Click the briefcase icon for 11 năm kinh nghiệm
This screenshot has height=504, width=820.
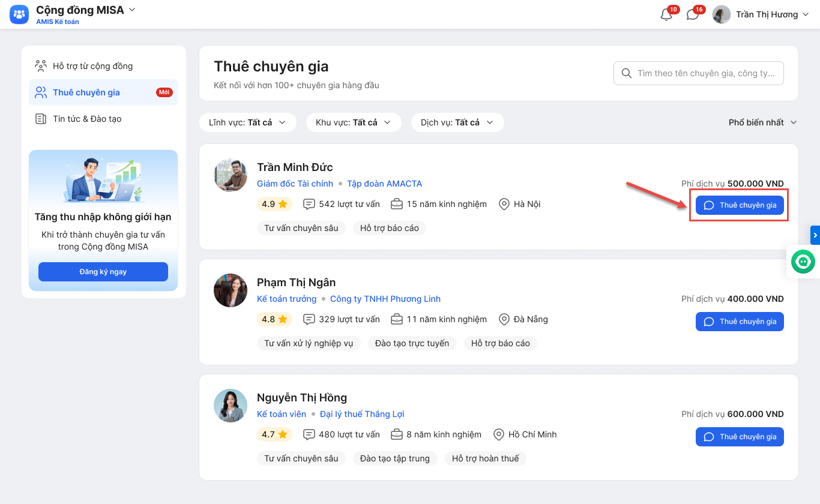[397, 319]
